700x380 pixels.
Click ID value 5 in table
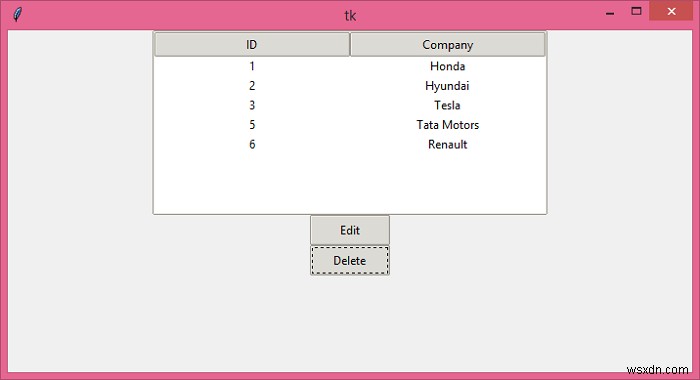[252, 125]
